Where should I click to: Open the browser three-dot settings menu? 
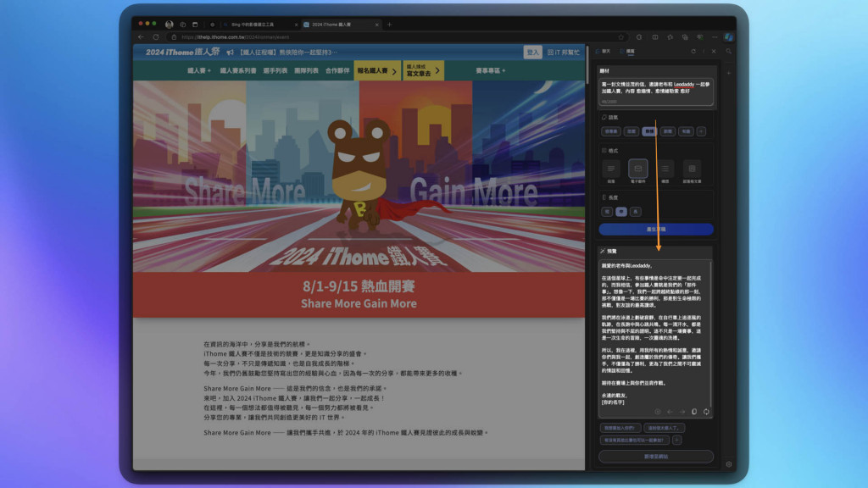715,37
